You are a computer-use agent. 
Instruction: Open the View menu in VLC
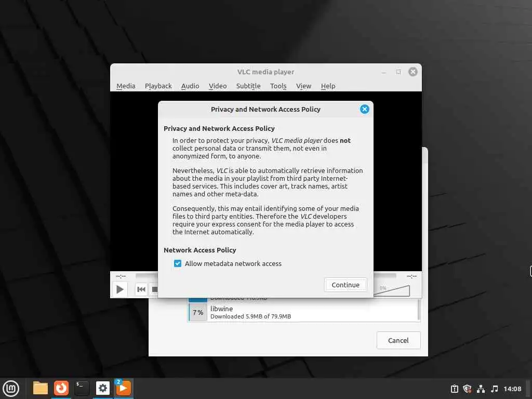(303, 86)
